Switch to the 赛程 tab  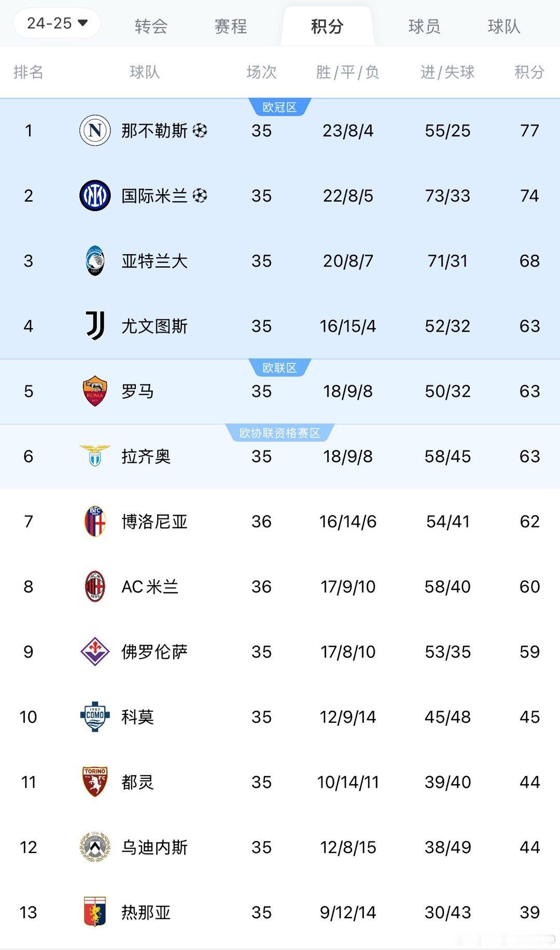[231, 26]
